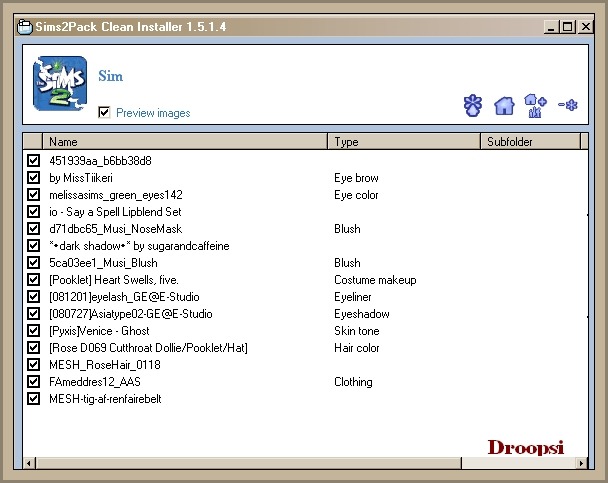Click the Clothing type cell
Viewport: 608px width, 483px height.
tap(353, 382)
